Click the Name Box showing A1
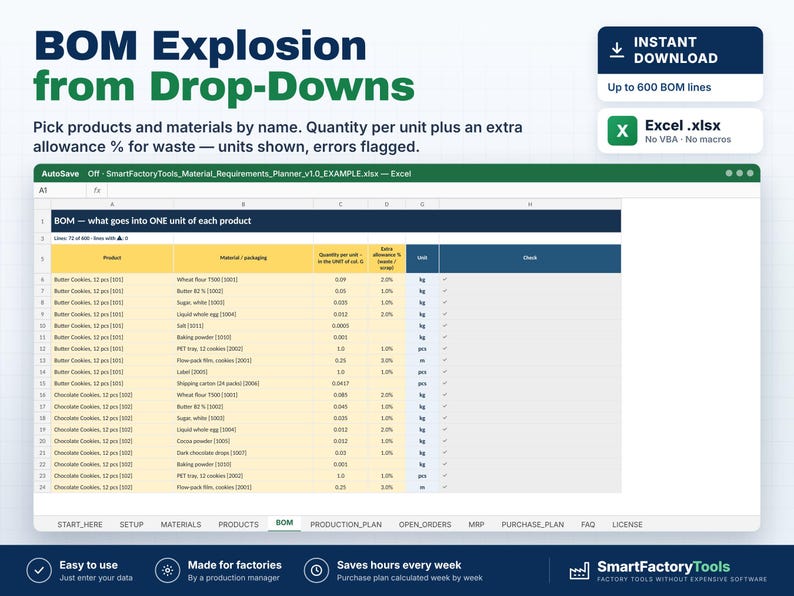Image resolution: width=794 pixels, height=596 pixels. (60, 190)
